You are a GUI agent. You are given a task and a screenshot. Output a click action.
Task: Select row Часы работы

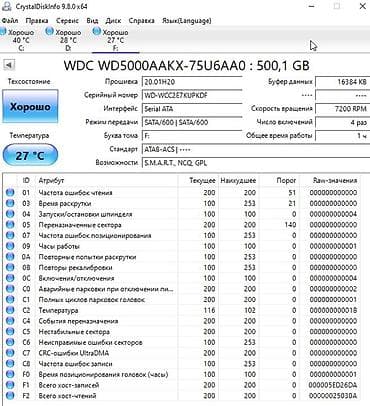pos(182,246)
